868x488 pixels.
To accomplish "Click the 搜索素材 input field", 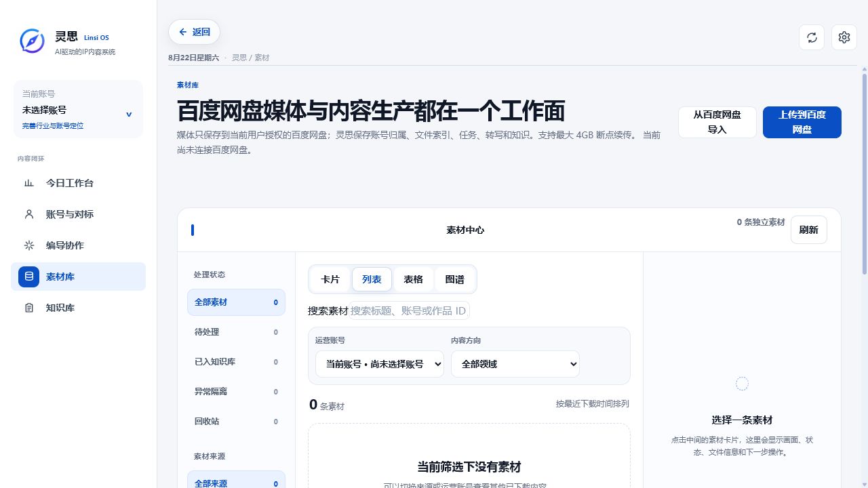I will click(x=409, y=310).
